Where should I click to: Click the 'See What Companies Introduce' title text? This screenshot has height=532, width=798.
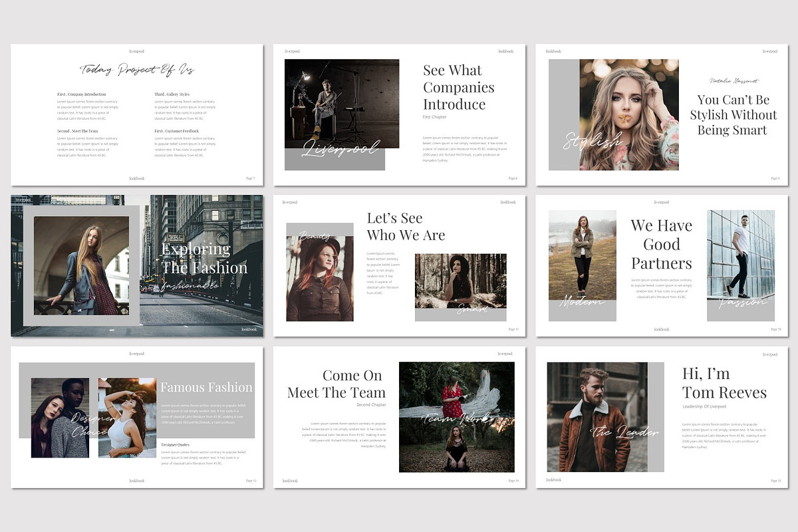(458, 87)
